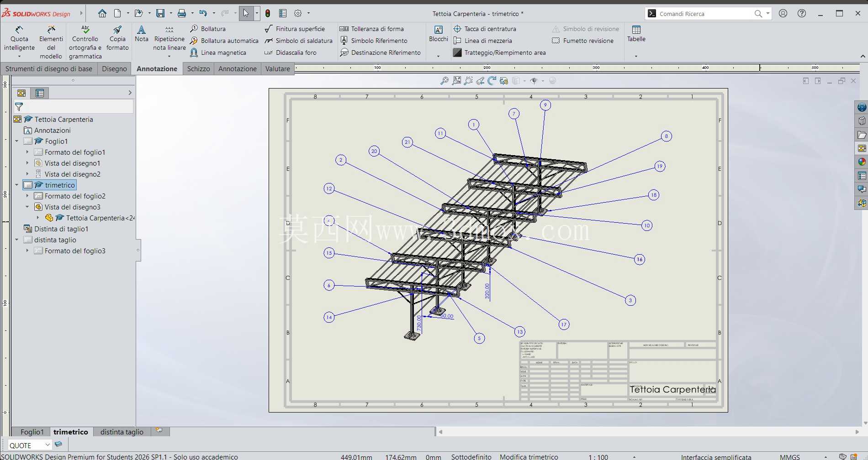Open Strumenti di disegno di base tab

(x=49, y=69)
